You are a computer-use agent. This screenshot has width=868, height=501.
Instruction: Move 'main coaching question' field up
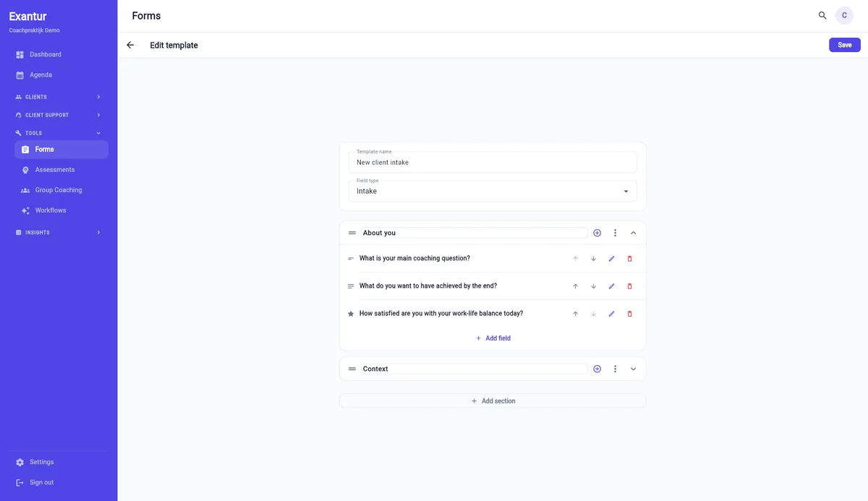[576, 259]
